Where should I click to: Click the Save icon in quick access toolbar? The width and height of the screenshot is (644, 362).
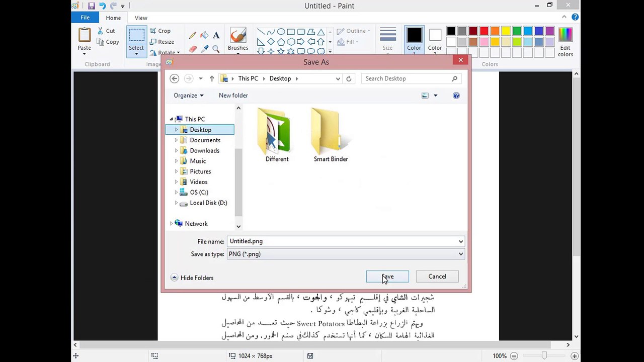pyautogui.click(x=91, y=6)
